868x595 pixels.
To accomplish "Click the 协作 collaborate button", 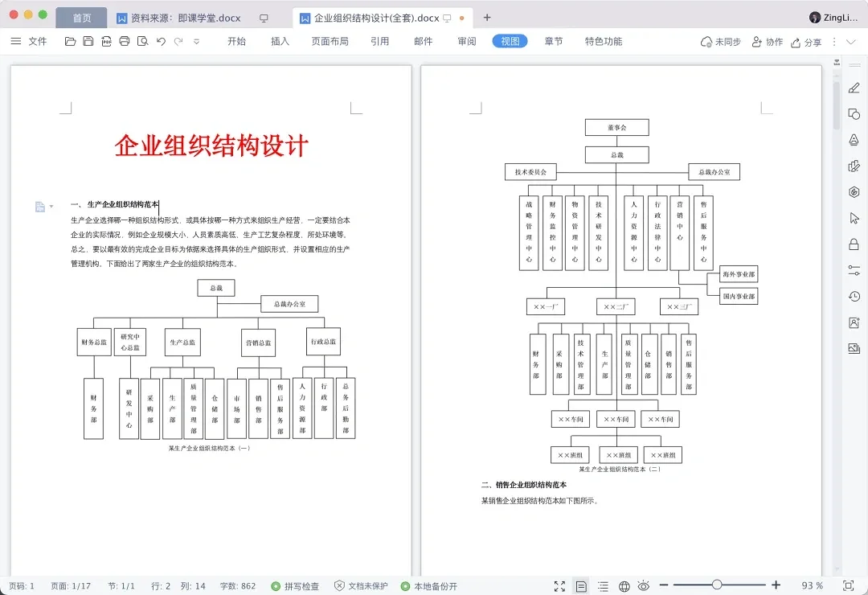I will [768, 42].
